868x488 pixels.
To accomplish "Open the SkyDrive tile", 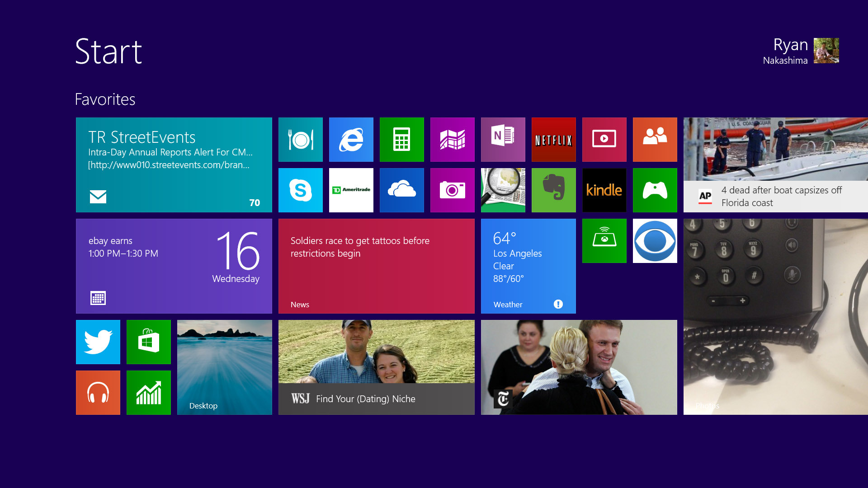I will click(x=401, y=190).
